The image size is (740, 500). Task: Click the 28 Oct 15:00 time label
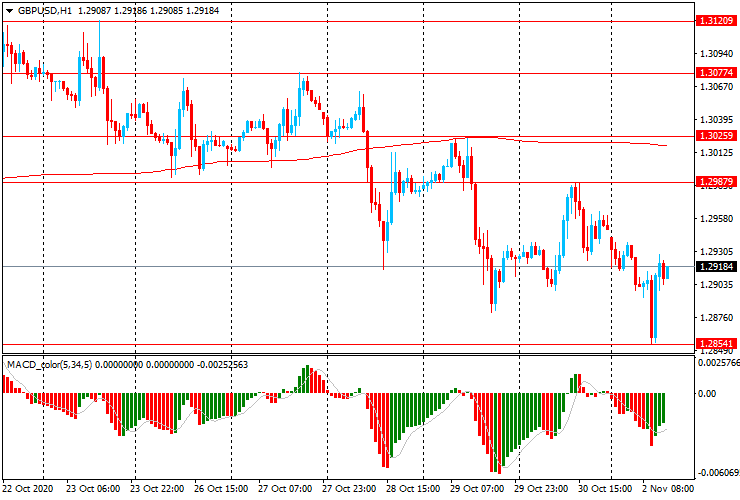[413, 488]
